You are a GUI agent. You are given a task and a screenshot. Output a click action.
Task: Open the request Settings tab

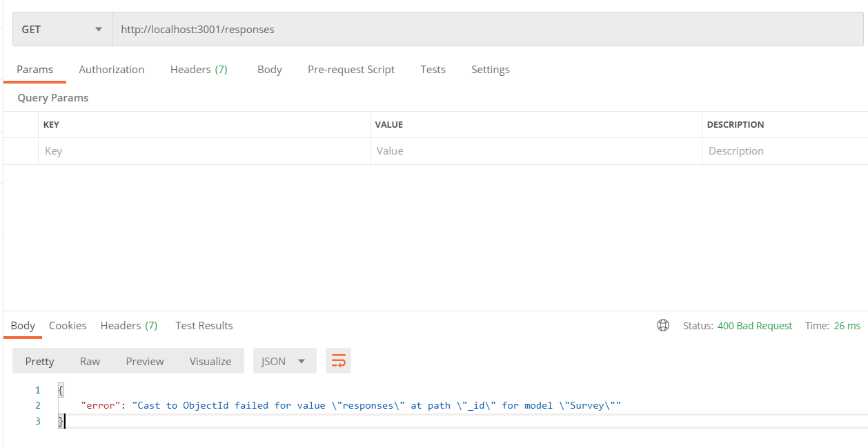[x=491, y=70]
